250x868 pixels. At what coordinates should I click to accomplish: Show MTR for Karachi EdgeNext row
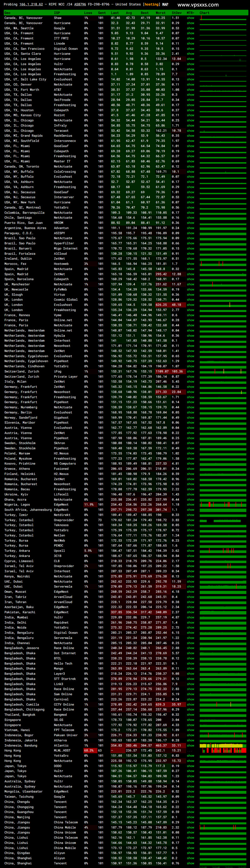click(x=191, y=612)
